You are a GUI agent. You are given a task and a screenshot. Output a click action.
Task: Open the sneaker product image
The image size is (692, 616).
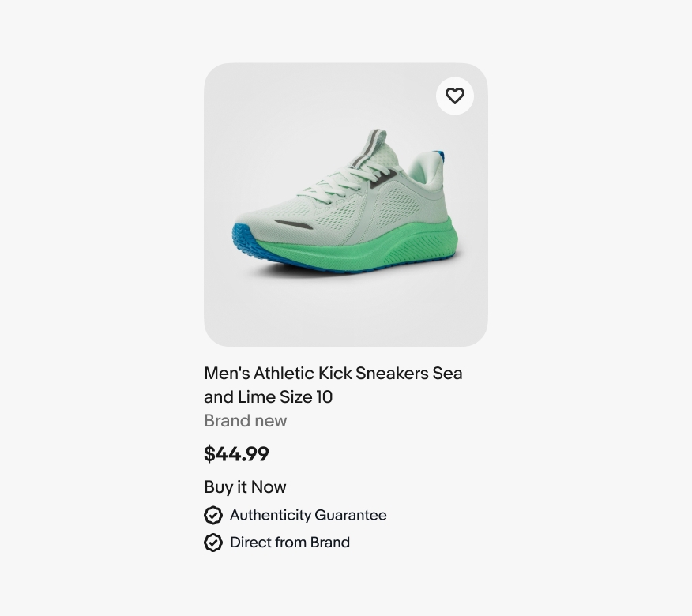[346, 205]
